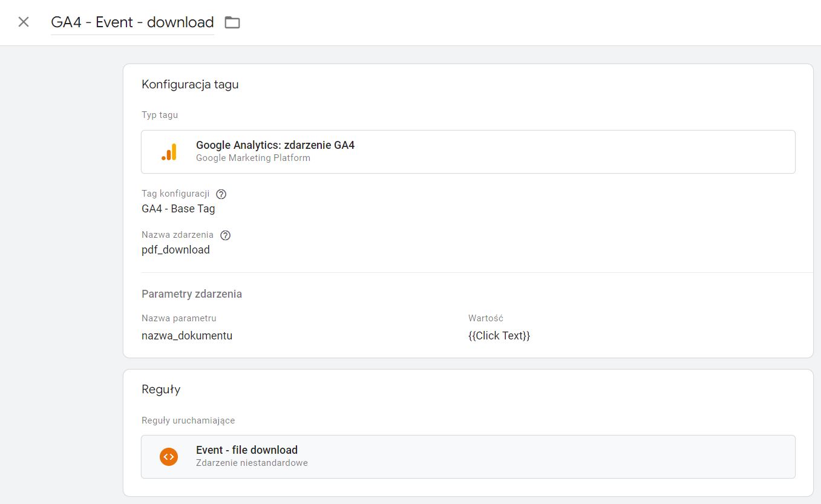Screen dimensions: 821x504
Task: Open help for Tag konfiguracji
Action: pos(221,194)
